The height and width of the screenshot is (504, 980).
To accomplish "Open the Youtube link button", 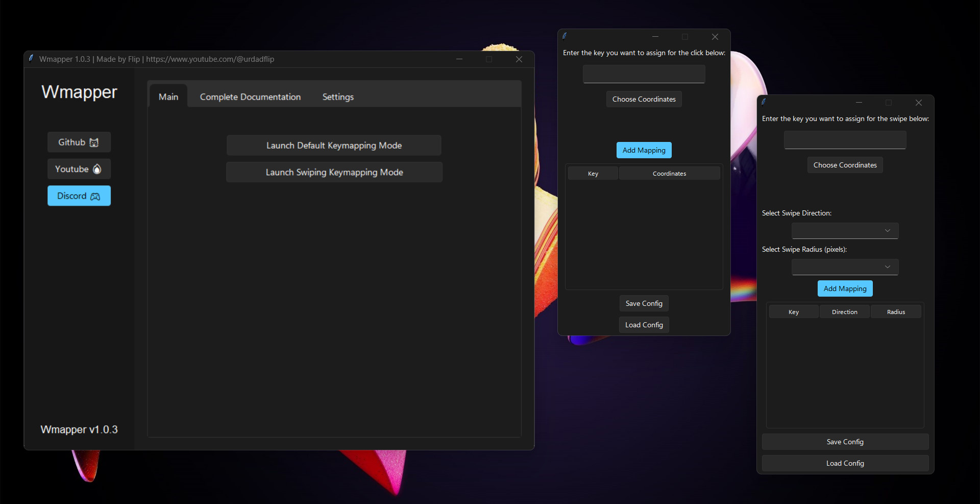I will 79,169.
